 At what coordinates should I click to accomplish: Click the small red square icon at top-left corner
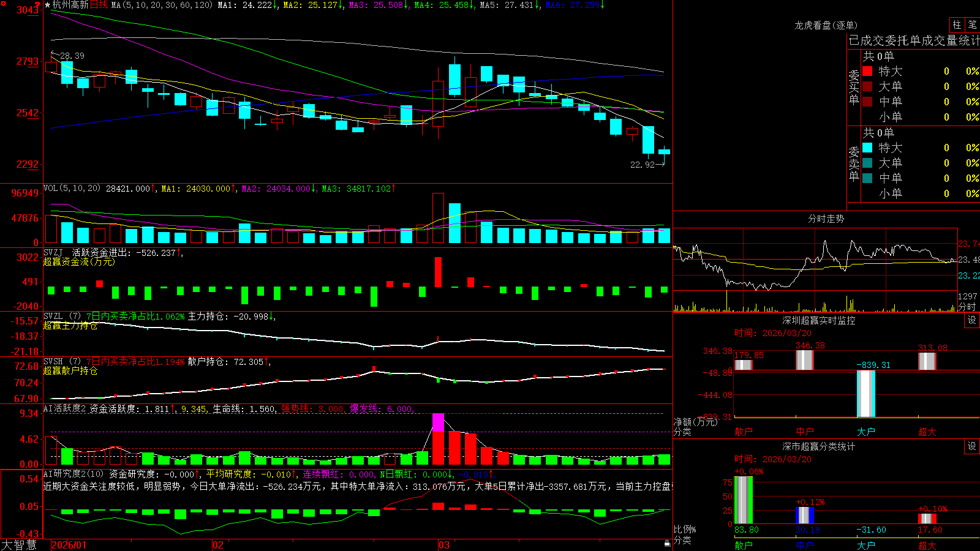(x=2, y=2)
